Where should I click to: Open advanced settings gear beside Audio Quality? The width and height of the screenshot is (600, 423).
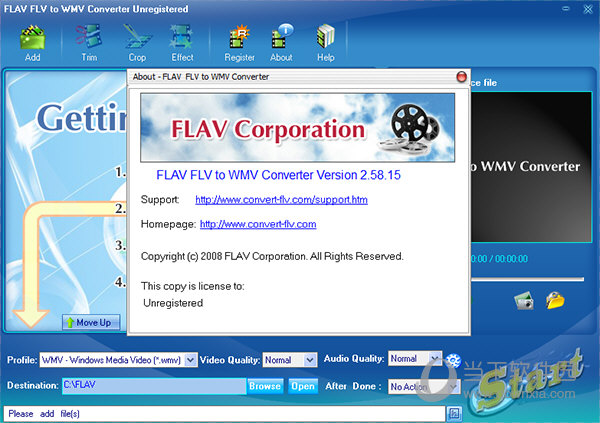coord(453,360)
